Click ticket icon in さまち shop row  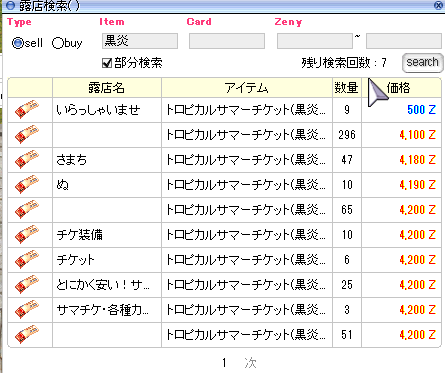(27, 159)
